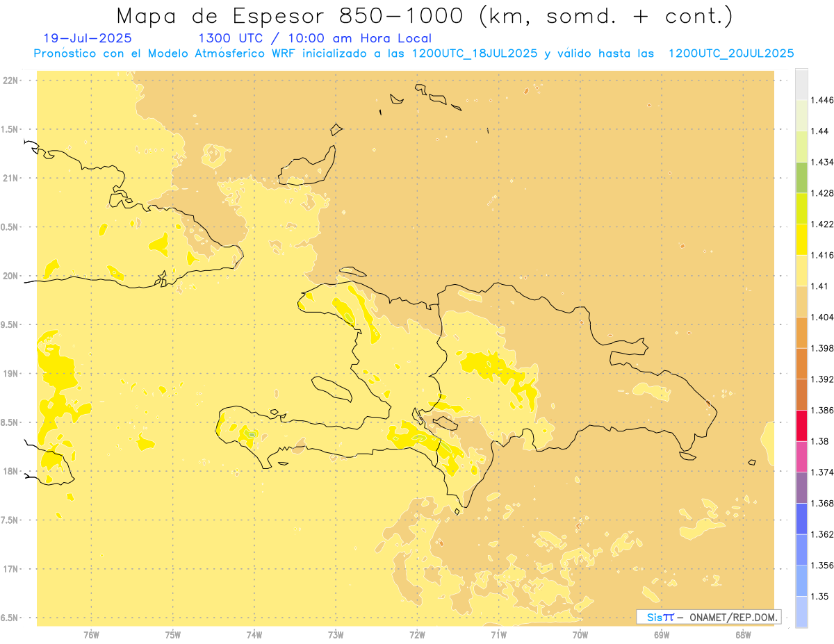The image size is (834, 644).
Task: Click the bright yellow swatch between 1.416 and 1.422
Action: 801,240
